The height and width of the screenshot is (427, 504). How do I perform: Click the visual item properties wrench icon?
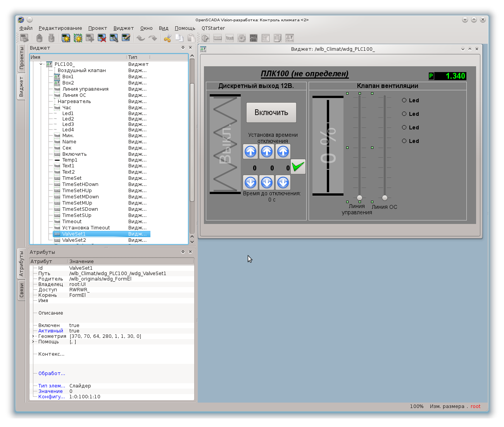click(114, 38)
